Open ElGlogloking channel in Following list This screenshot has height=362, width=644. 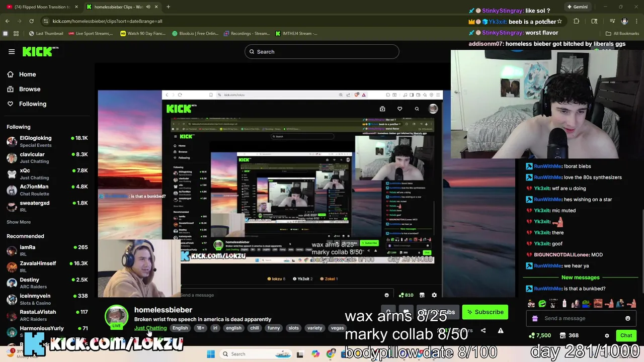coord(47,141)
